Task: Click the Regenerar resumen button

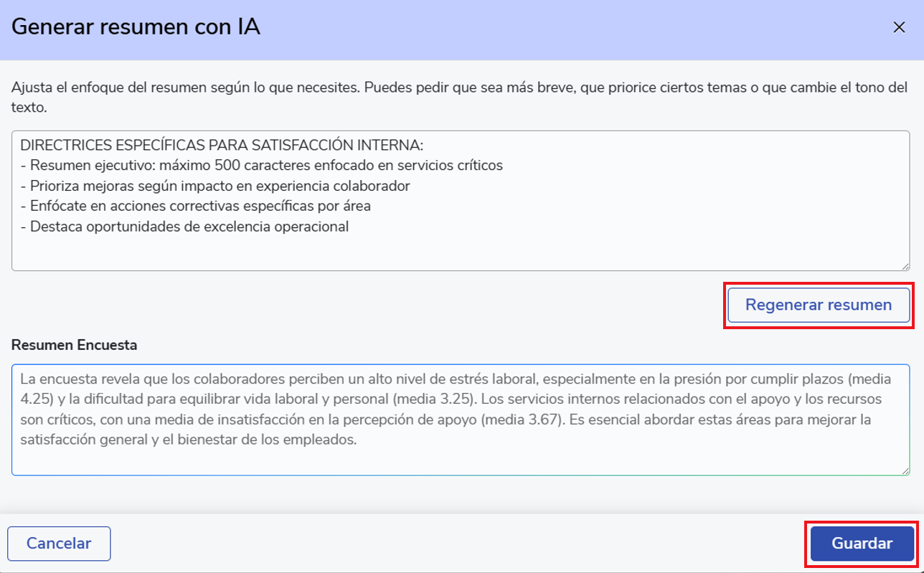Action: coord(818,305)
